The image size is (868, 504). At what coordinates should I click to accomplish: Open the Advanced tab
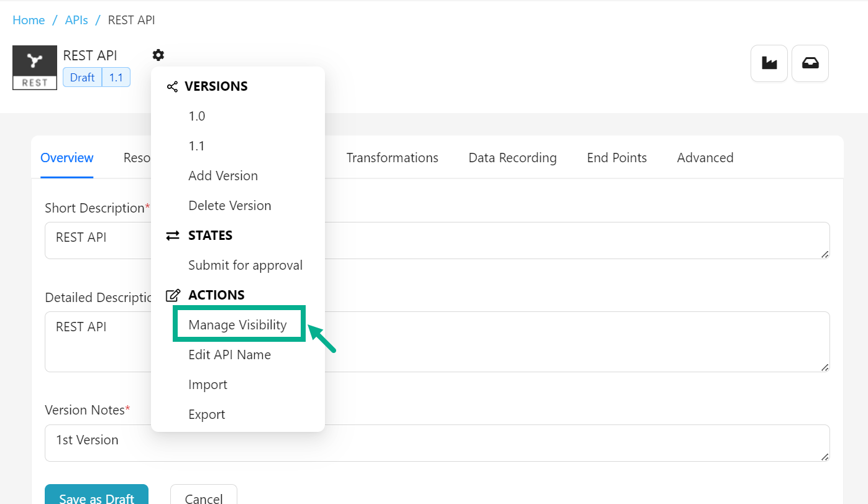coord(705,158)
